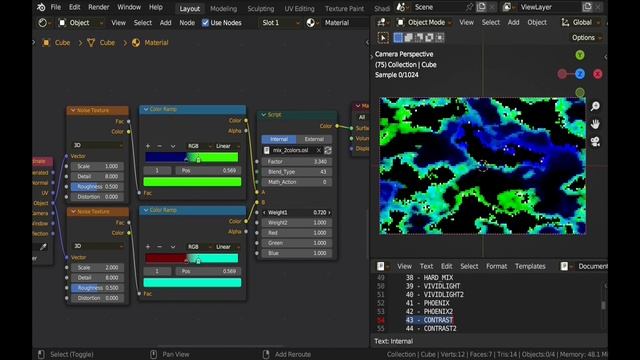Open Global transform orientation dropdown
This screenshot has height=360, width=640.
coord(581,22)
